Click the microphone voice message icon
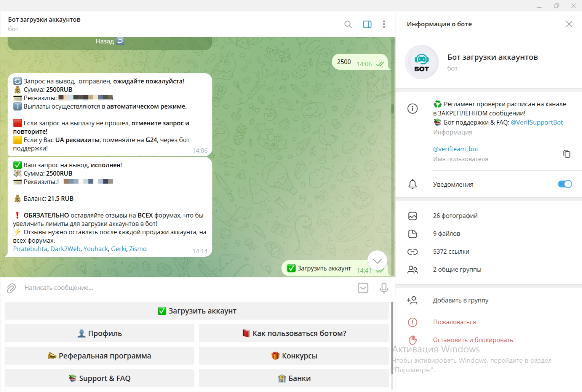582x392 pixels. coord(384,288)
